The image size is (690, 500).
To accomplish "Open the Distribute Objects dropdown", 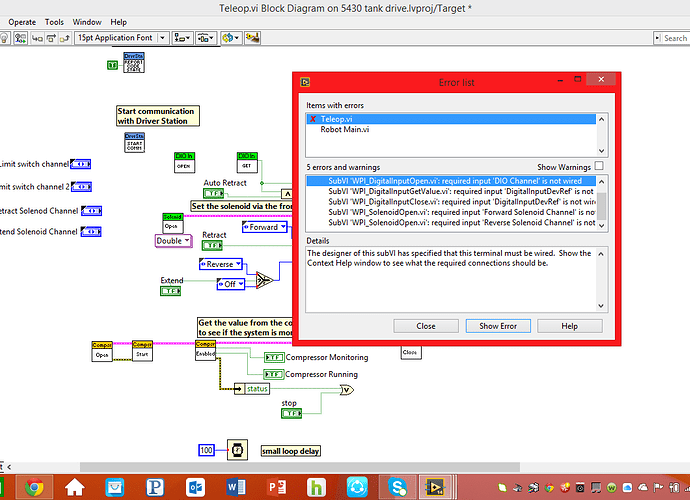I will coord(206,38).
